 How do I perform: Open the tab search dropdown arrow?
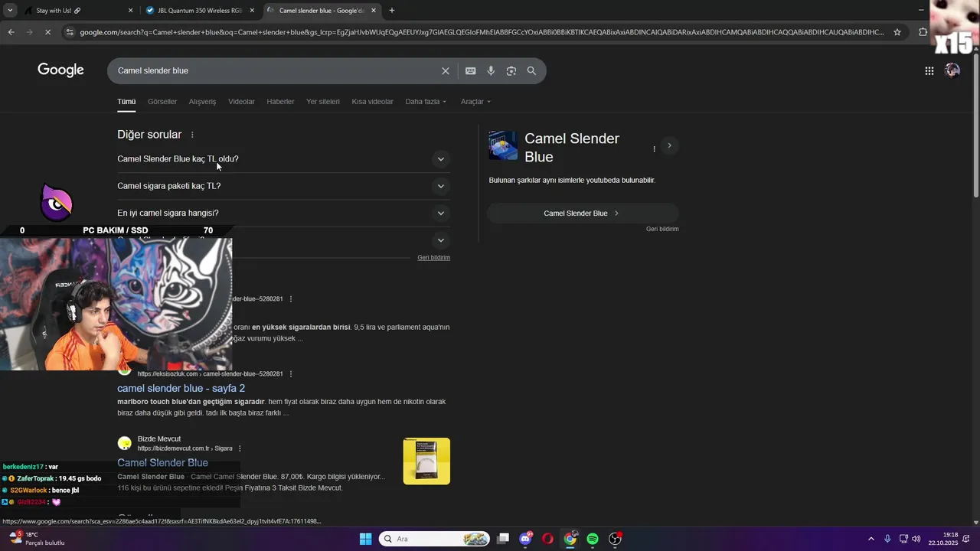point(10,11)
